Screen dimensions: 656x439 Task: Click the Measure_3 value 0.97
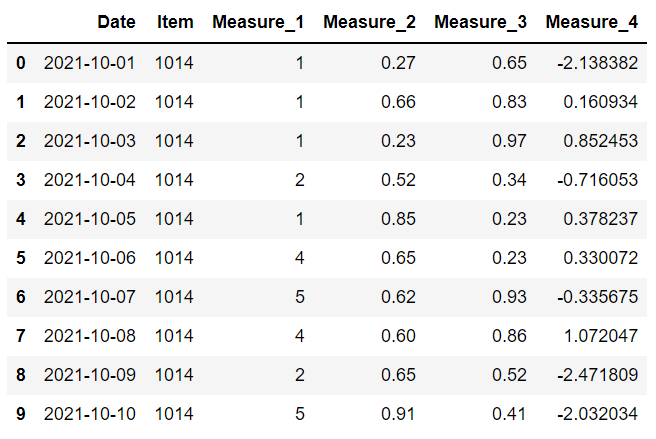pyautogui.click(x=510, y=141)
